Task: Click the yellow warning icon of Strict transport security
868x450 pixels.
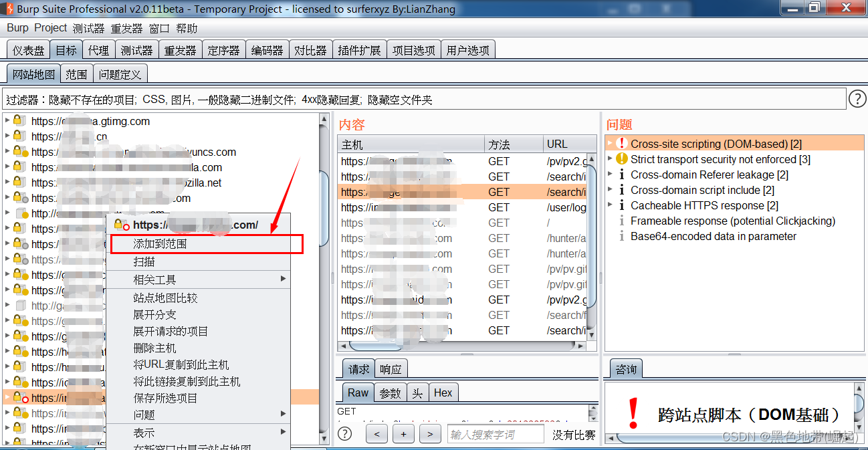Action: point(622,159)
